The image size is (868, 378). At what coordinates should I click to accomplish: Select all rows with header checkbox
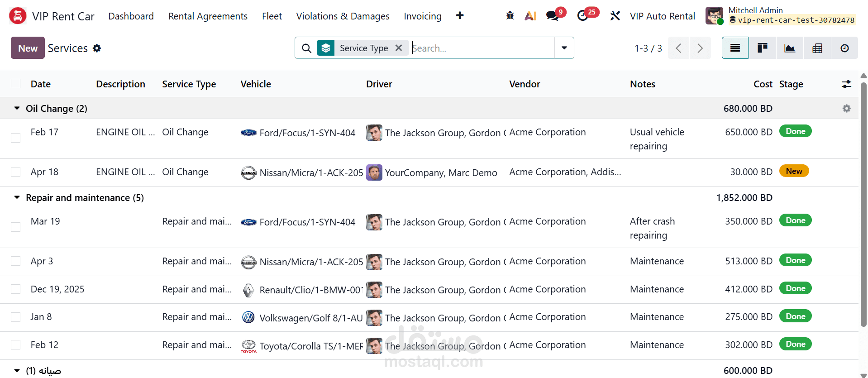16,84
